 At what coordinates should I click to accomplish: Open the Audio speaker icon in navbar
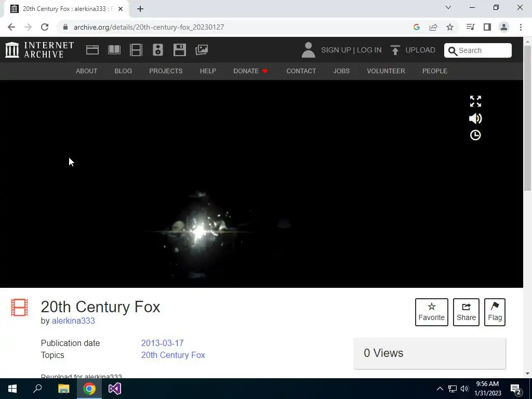pyautogui.click(x=158, y=50)
